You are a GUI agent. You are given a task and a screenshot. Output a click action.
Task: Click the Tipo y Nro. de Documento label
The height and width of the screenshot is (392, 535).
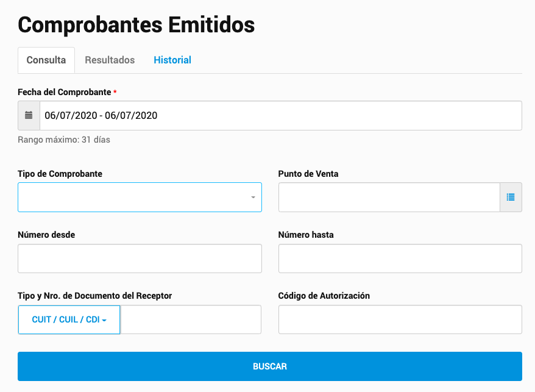click(95, 296)
